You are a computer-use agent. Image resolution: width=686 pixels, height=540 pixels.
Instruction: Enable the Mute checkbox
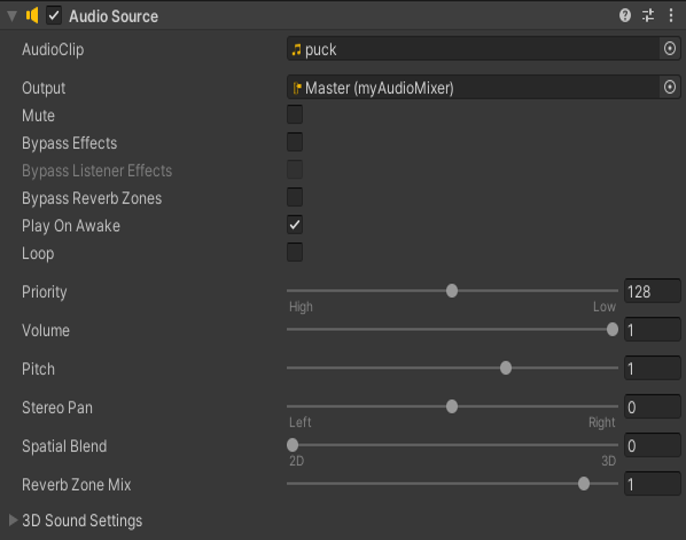(295, 115)
